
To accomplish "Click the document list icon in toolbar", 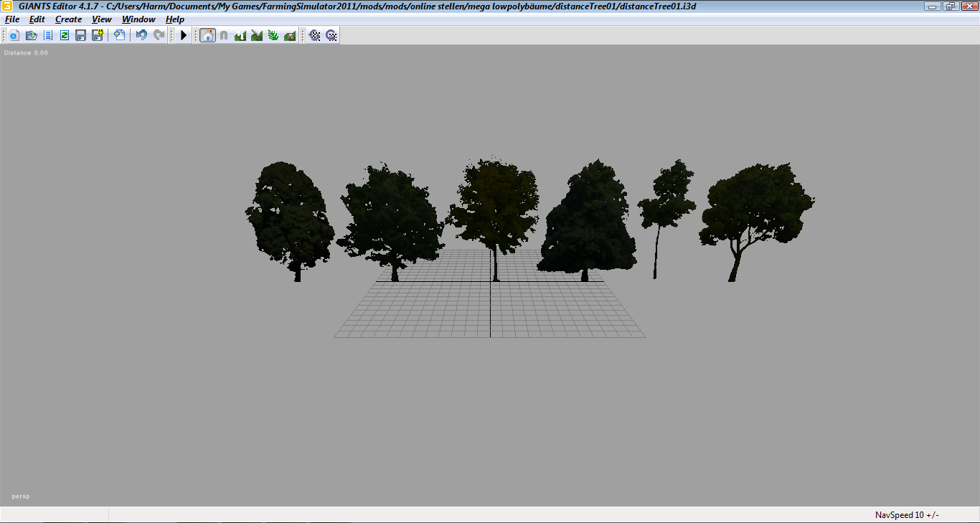I will click(48, 35).
